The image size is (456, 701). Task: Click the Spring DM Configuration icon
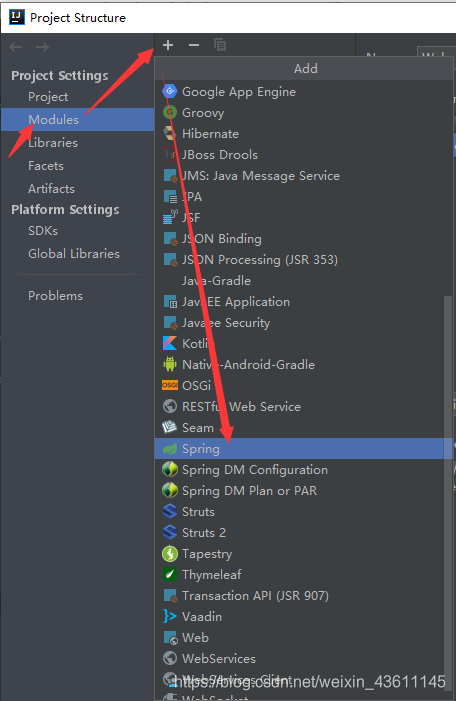point(170,469)
